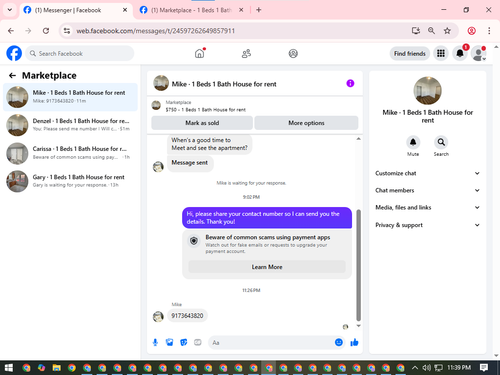Open Chrome zoom magnifier icon
This screenshot has height=375, width=500.
point(431,31)
